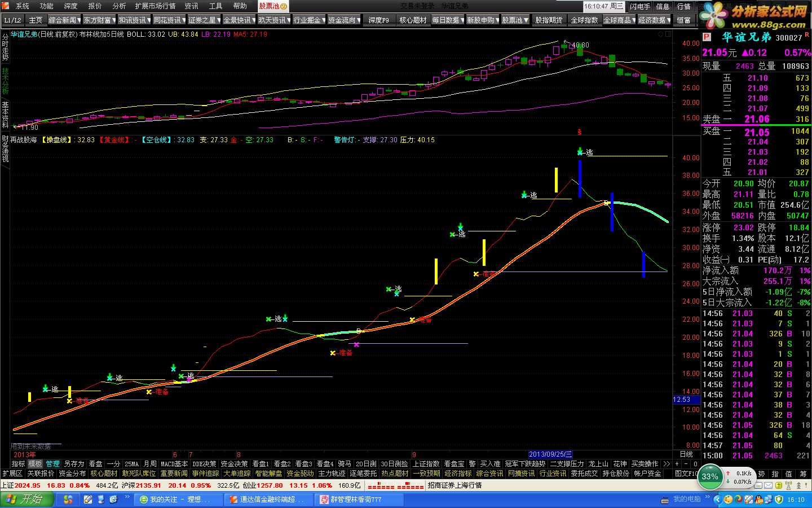This screenshot has height=508, width=812.
Task: Click the 股指期货 button
Action: (549, 20)
